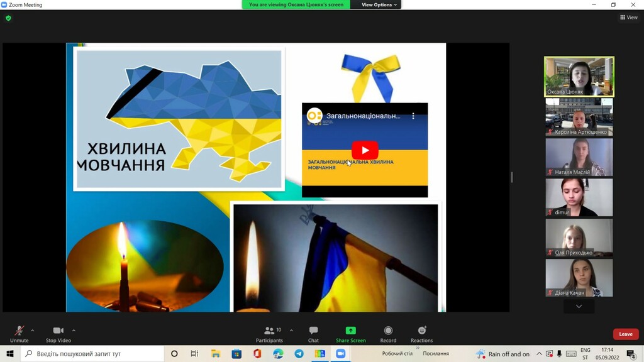Click the green encryption shield icon
Image resolution: width=644 pixels, height=362 pixels.
[8, 18]
